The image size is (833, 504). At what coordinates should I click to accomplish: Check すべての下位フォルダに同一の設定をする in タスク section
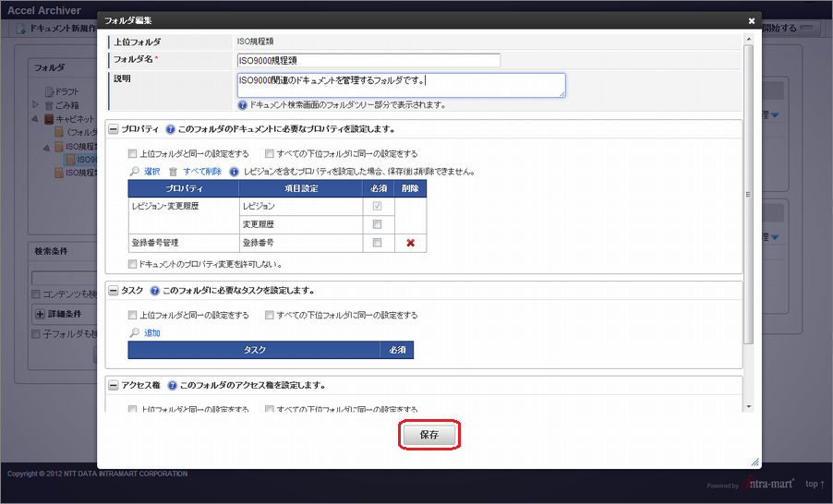pyautogui.click(x=270, y=316)
